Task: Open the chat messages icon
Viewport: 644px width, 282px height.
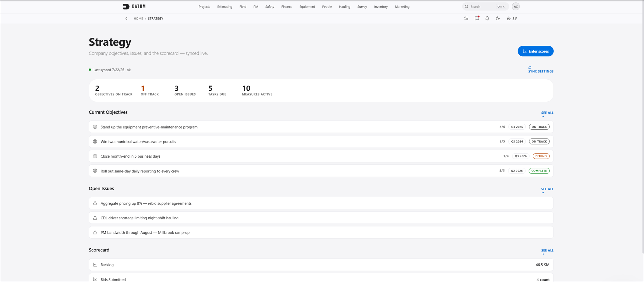Action: point(477,18)
